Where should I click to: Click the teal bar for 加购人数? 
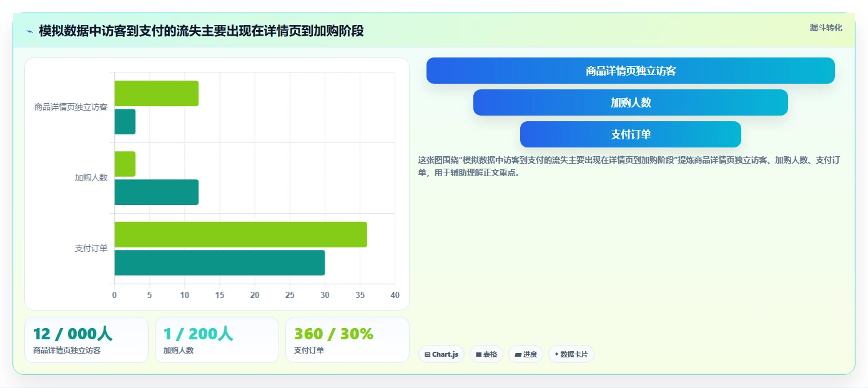156,192
